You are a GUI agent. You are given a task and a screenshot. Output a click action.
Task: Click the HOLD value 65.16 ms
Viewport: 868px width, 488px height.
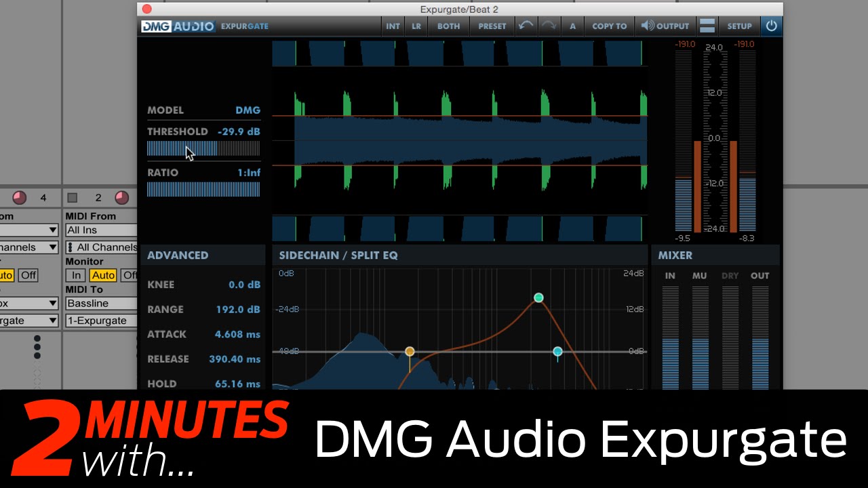237,384
